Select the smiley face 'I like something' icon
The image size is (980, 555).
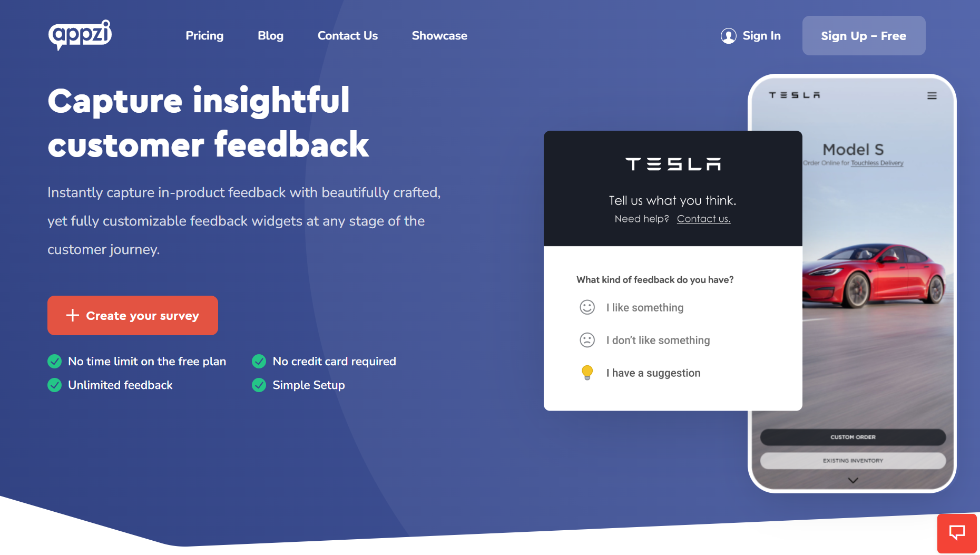[x=586, y=307]
